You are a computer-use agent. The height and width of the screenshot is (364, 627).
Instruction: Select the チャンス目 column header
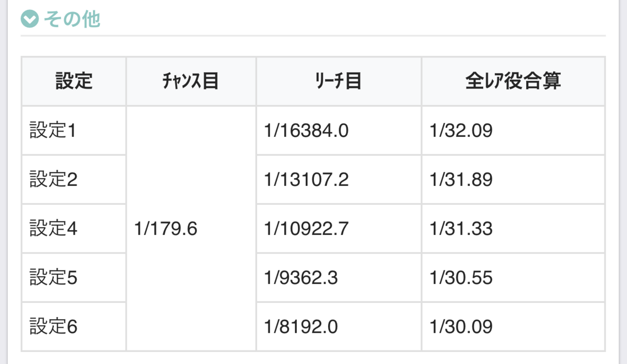(191, 81)
